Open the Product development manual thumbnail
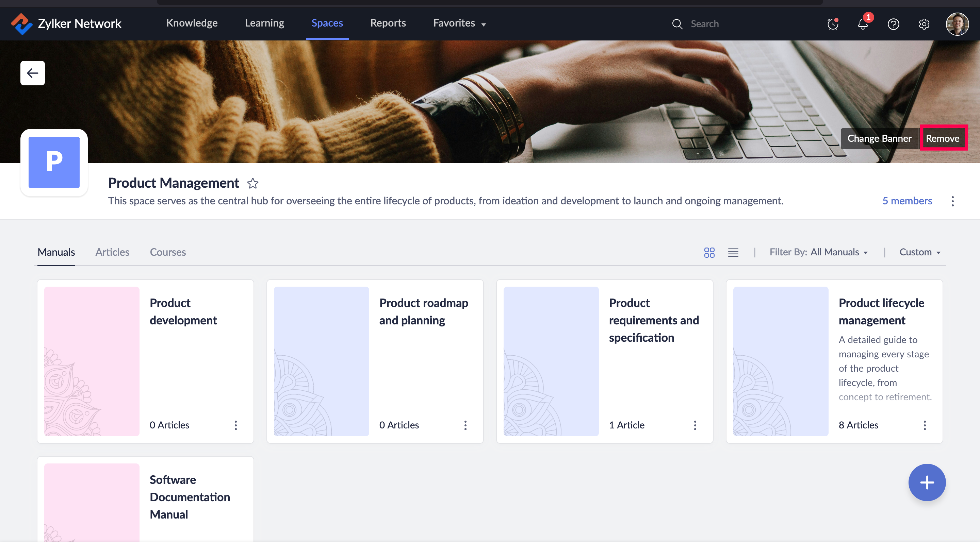 (x=92, y=361)
